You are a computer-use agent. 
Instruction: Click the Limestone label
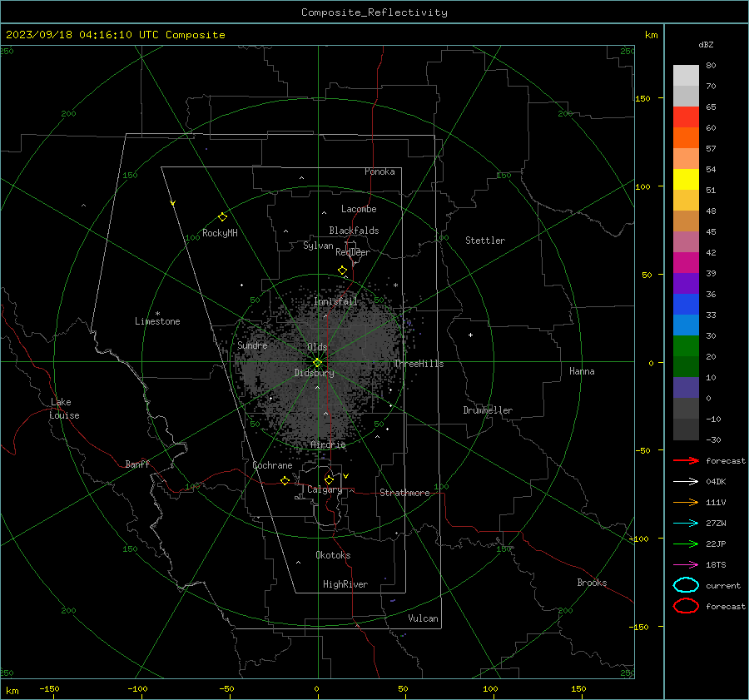click(x=157, y=321)
